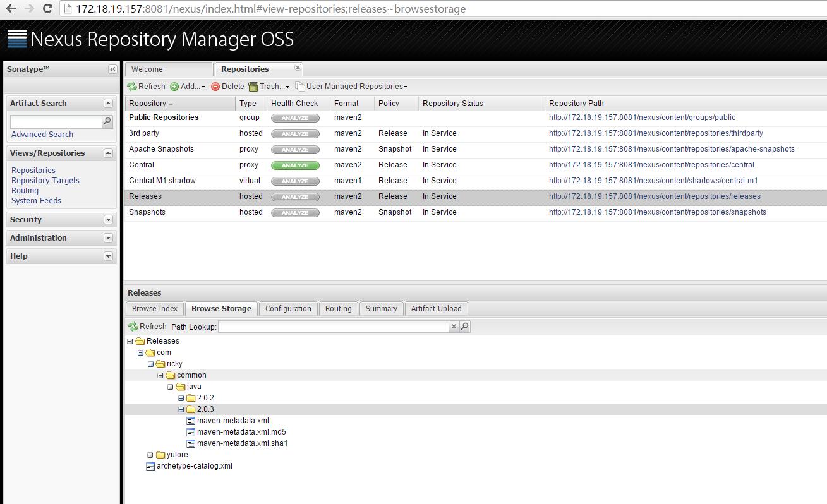Viewport: 827px width, 504px height.
Task: Expand the 2.0.3 version folder
Action: pyautogui.click(x=181, y=409)
